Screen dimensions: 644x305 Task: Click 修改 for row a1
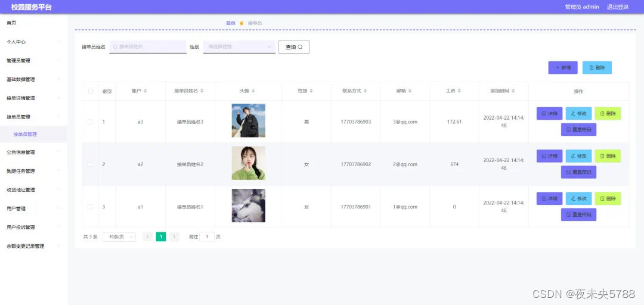click(578, 199)
